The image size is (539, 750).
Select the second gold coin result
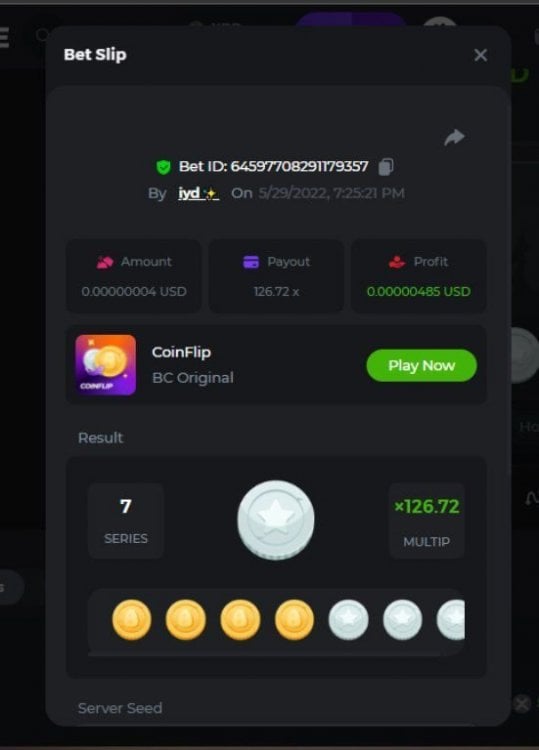pos(186,619)
